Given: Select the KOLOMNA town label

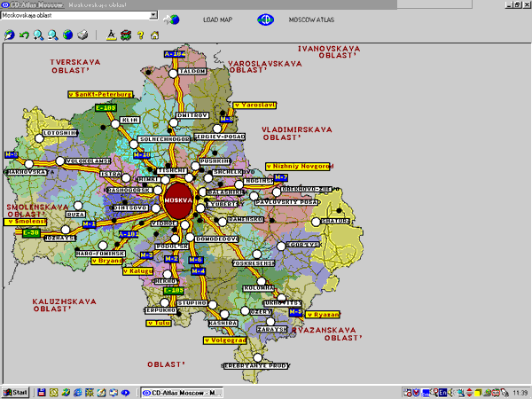Looking at the screenshot, I should 259,287.
